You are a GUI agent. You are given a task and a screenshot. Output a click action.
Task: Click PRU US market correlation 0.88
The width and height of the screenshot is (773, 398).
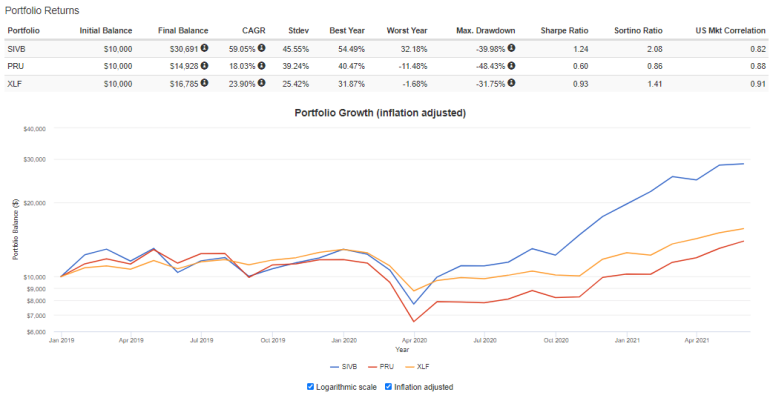759,66
